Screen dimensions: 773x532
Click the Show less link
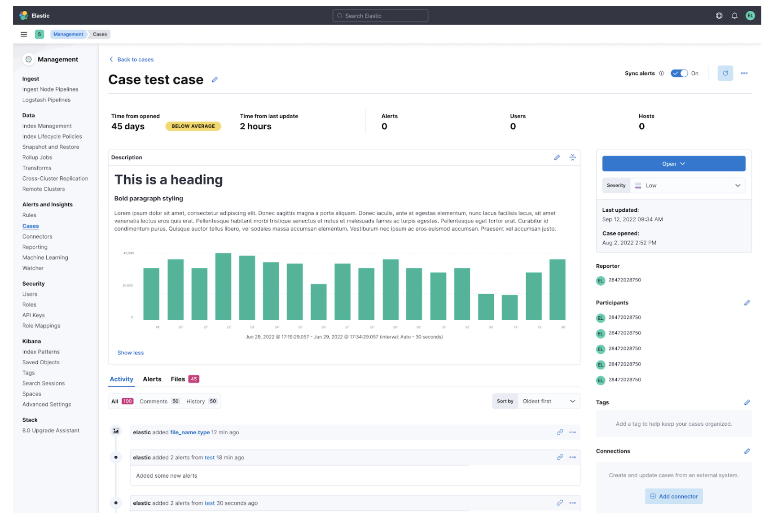pos(130,353)
